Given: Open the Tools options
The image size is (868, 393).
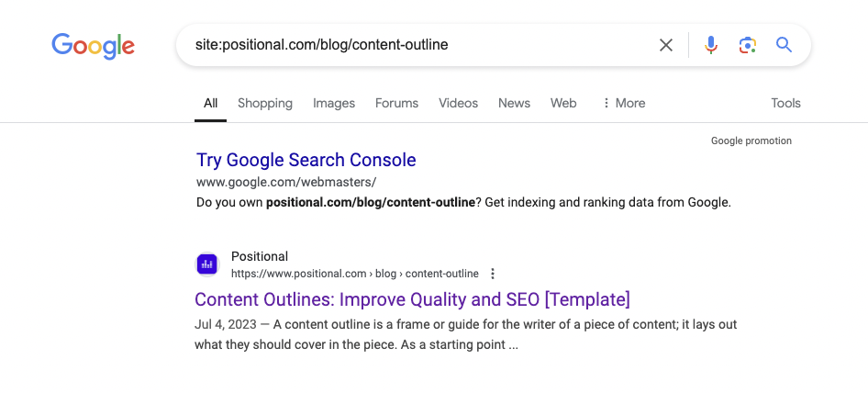Looking at the screenshot, I should pos(785,103).
